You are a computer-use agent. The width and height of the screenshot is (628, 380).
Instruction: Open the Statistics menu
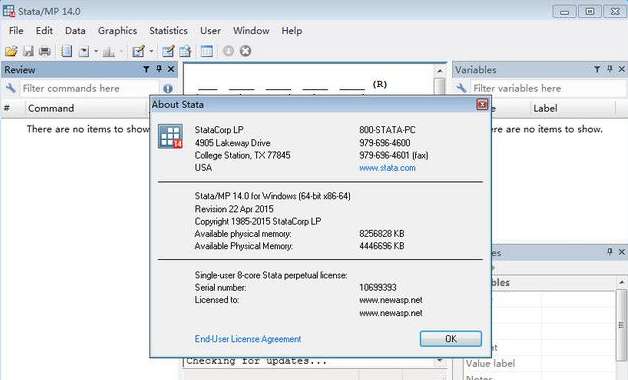168,31
